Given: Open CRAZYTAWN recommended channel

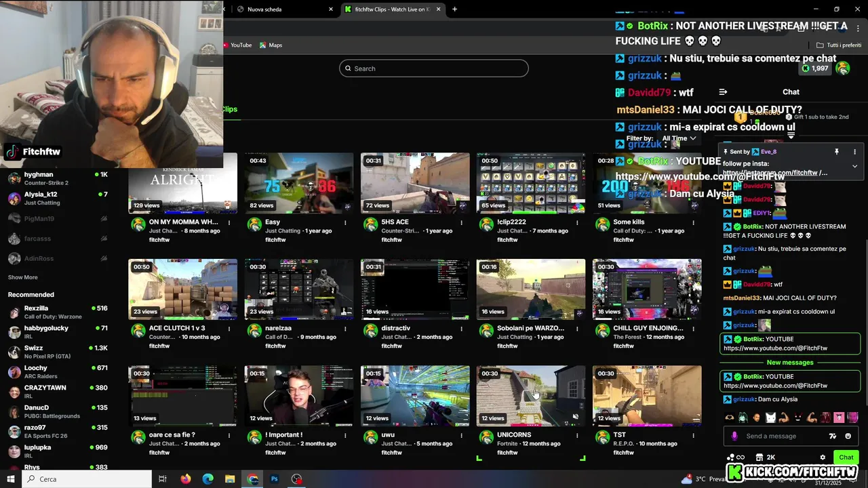Looking at the screenshot, I should 57,392.
